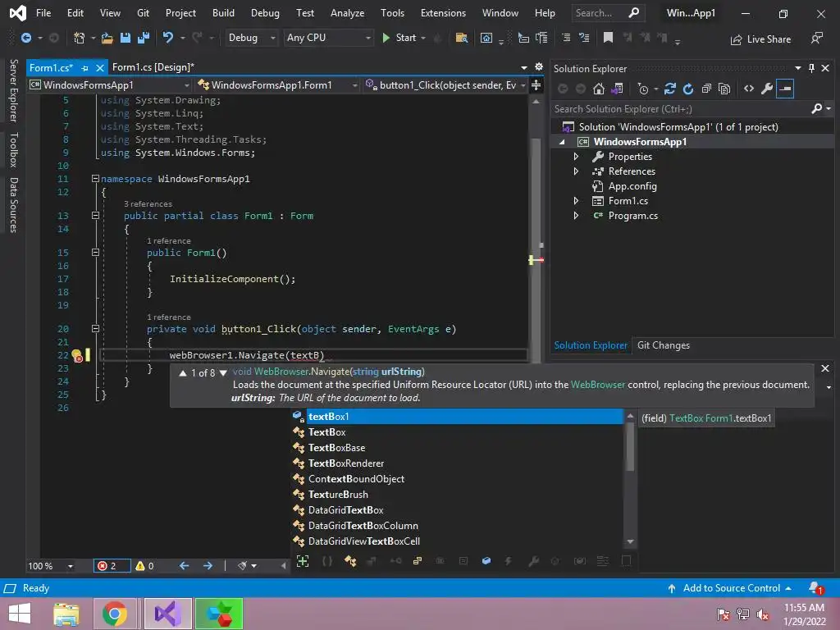840x630 pixels.
Task: Click the Navigate Backward arrow below the editor
Action: (184, 566)
